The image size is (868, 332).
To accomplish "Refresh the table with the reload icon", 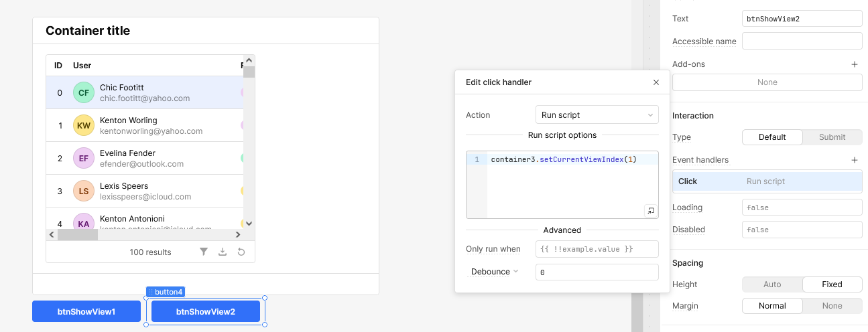I will click(241, 252).
